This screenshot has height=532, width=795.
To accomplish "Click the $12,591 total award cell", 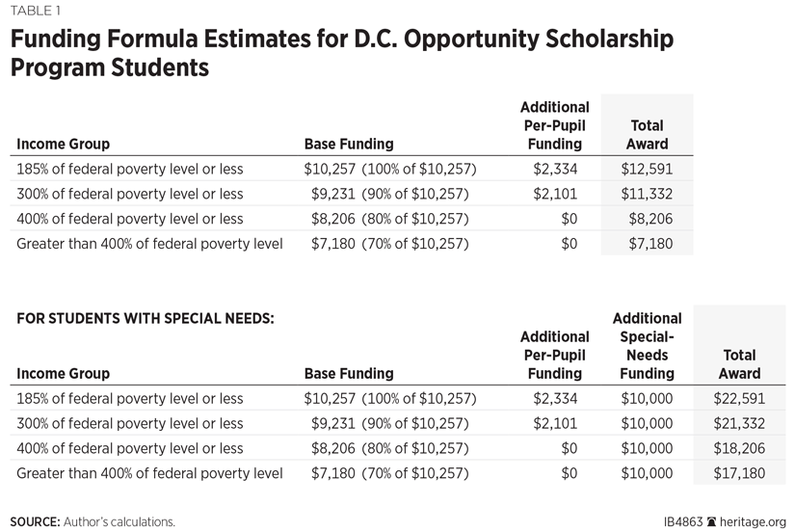I will pos(648,169).
